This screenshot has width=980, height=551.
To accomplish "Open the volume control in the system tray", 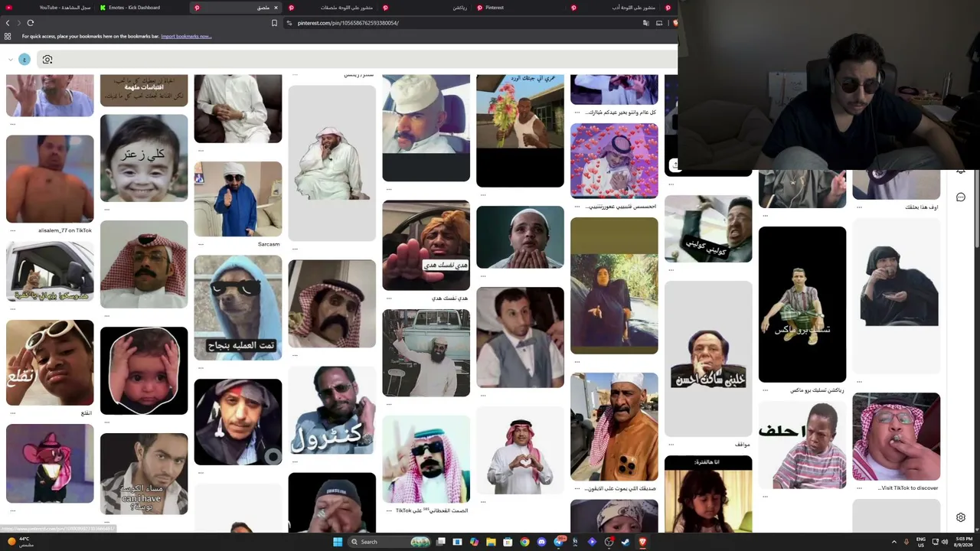I will coord(946,542).
